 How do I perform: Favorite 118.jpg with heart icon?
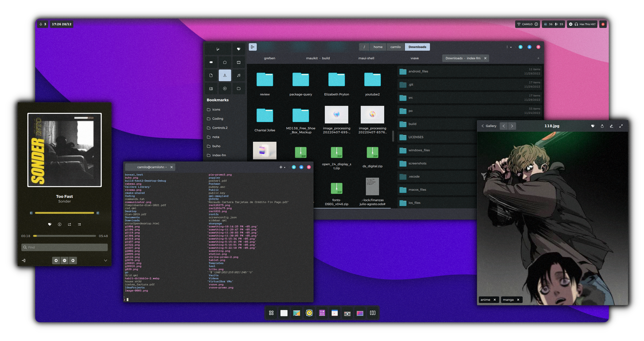pyautogui.click(x=593, y=126)
